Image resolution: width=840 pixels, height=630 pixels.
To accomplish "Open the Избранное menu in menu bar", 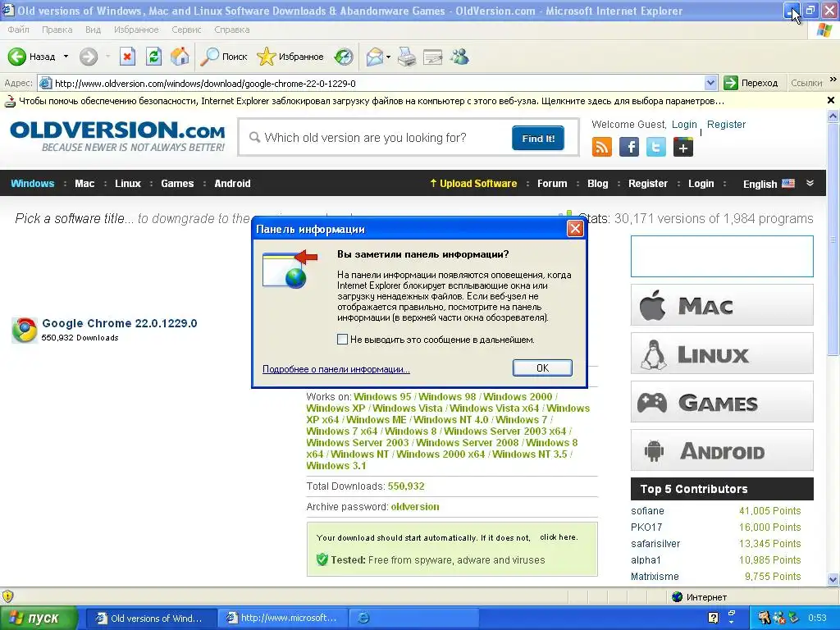I will [136, 30].
